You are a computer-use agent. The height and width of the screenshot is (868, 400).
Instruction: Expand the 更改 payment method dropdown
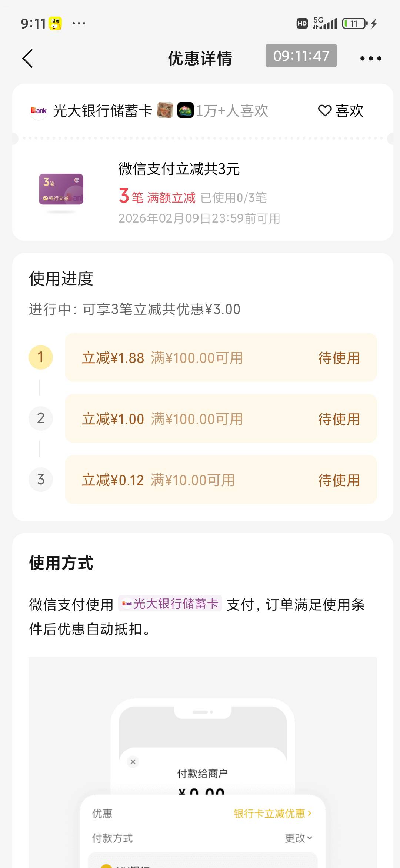coord(299,838)
